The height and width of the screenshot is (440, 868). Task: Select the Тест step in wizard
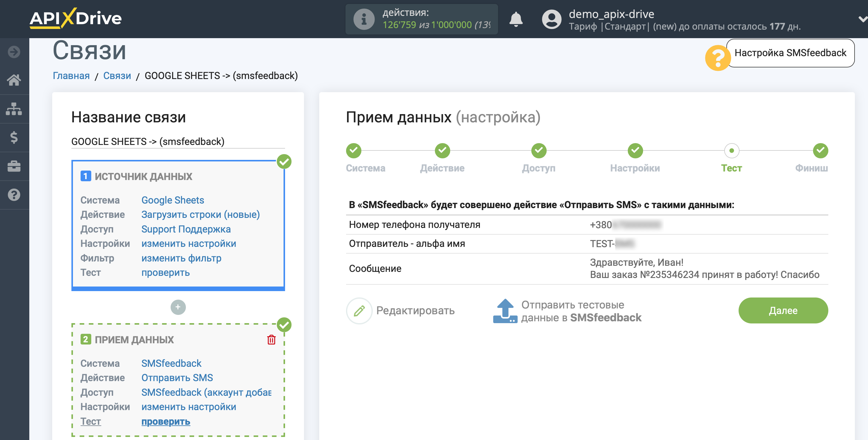[732, 151]
